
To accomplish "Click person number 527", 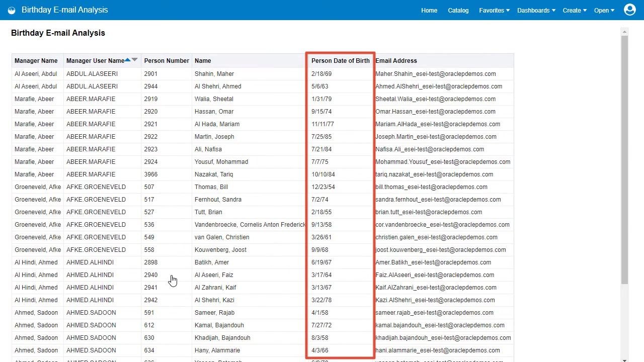I will point(149,212).
